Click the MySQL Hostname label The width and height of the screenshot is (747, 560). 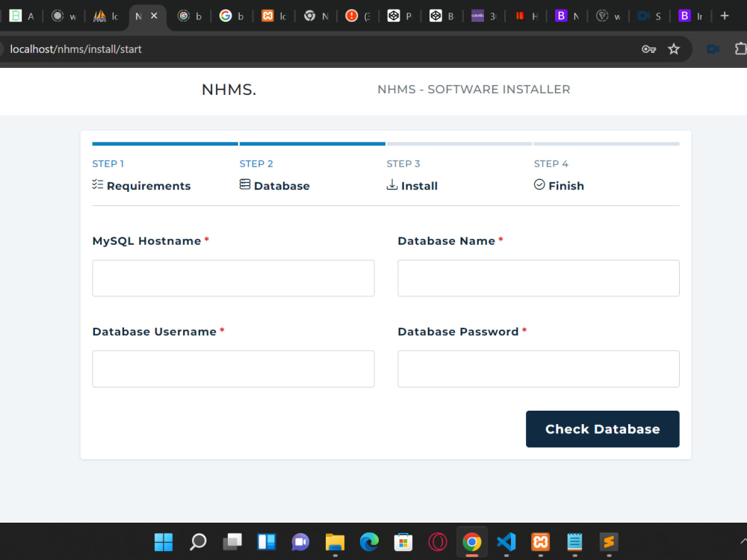146,241
